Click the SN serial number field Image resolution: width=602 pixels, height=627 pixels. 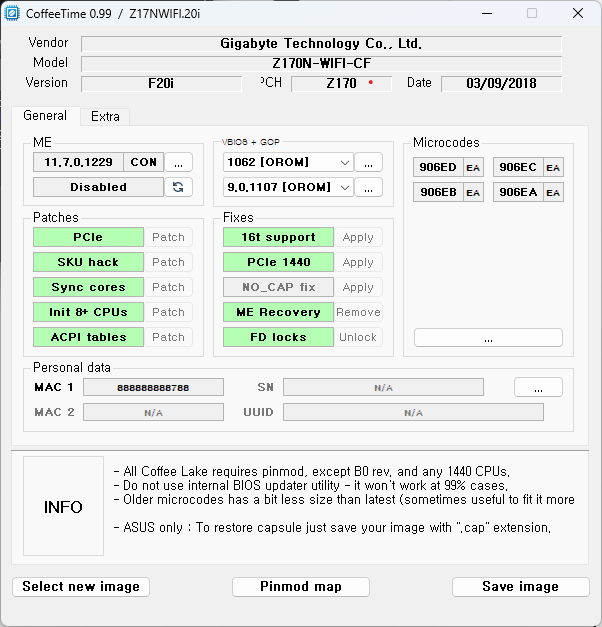[383, 387]
